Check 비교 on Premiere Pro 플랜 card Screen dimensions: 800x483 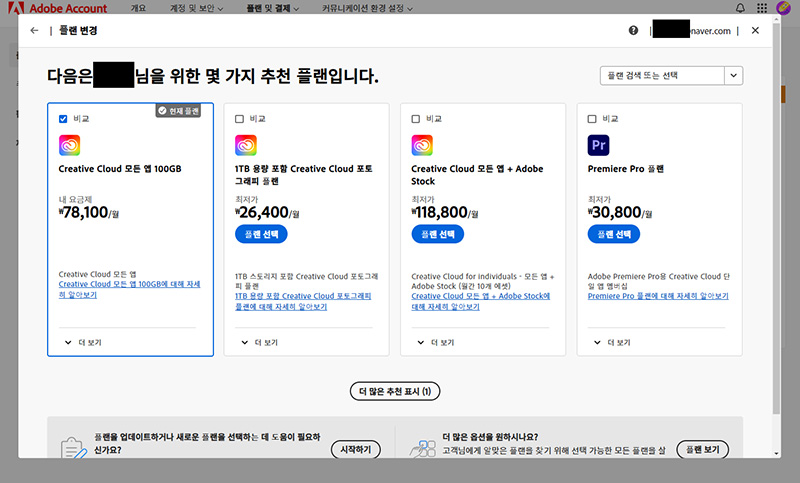click(592, 119)
